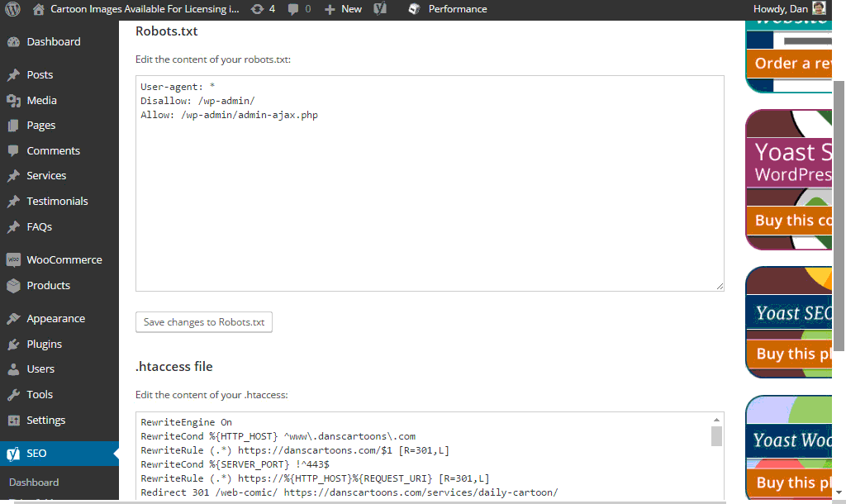Click the page vertical scrollbar

(x=839, y=215)
